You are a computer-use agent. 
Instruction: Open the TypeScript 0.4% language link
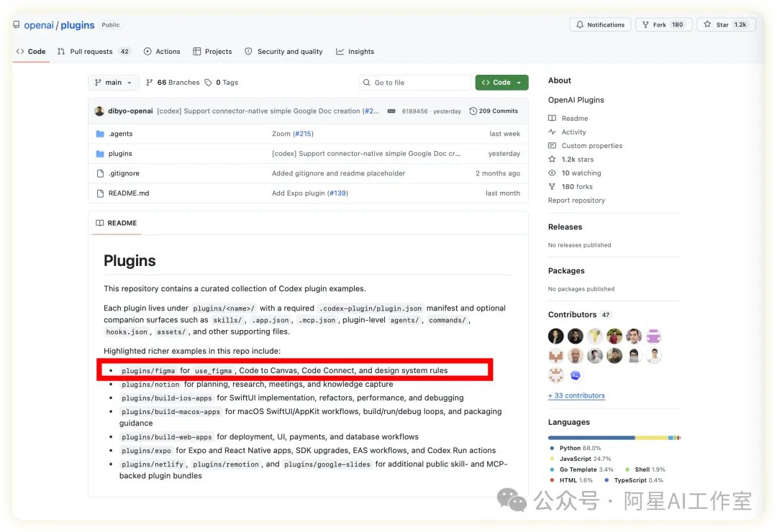pos(634,480)
